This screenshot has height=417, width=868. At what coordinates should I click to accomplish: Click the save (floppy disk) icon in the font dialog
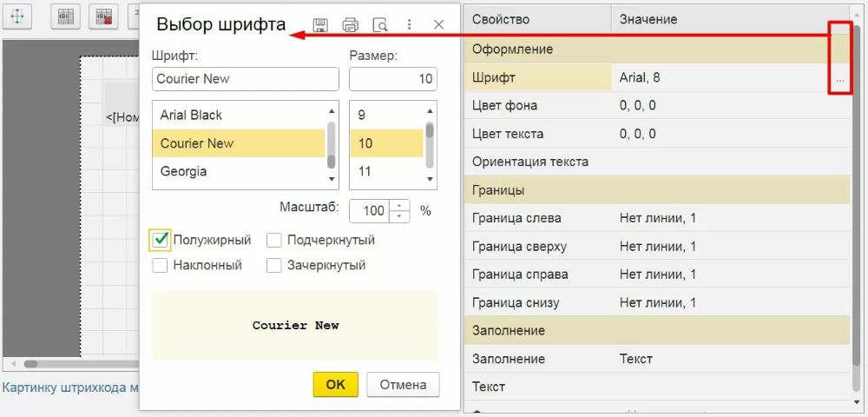[x=320, y=25]
